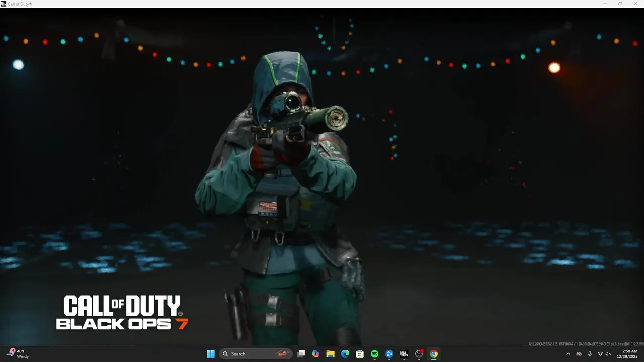Open the Windows Start menu
This screenshot has width=644, height=362.
(x=211, y=354)
